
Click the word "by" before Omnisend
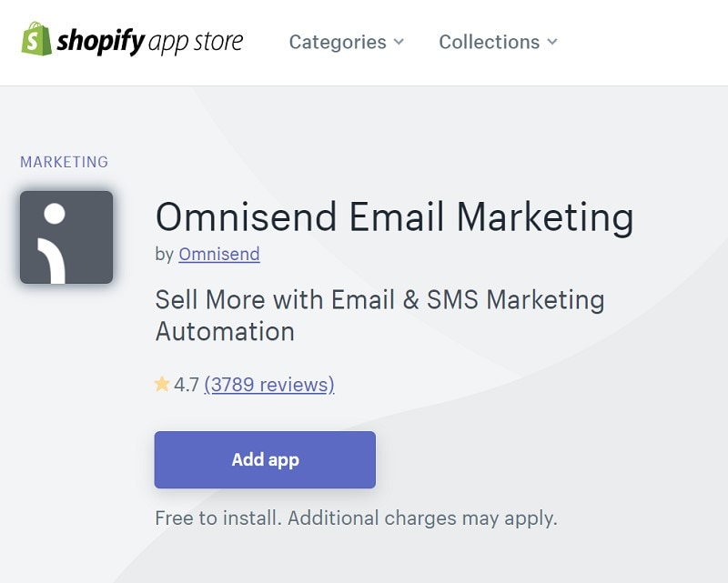point(165,255)
